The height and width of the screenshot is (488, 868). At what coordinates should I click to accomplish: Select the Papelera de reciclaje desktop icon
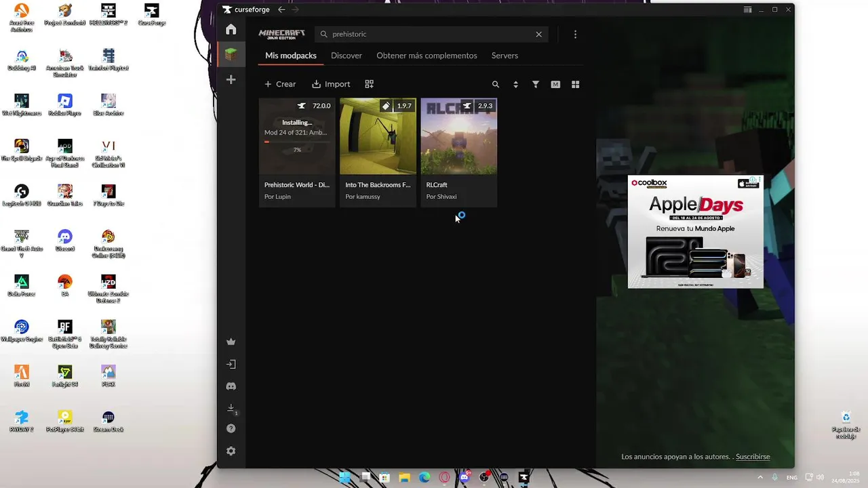click(x=846, y=424)
